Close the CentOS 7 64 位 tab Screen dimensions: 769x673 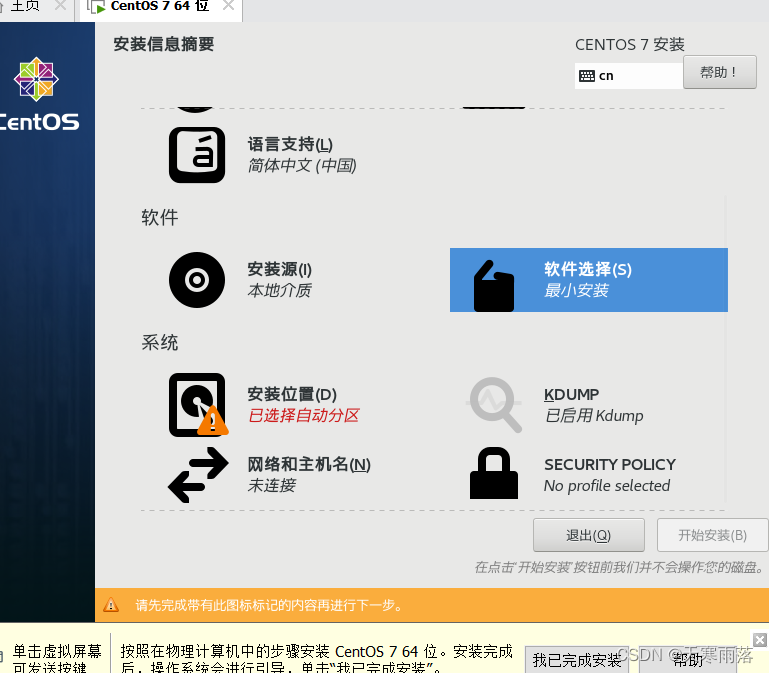(x=228, y=5)
